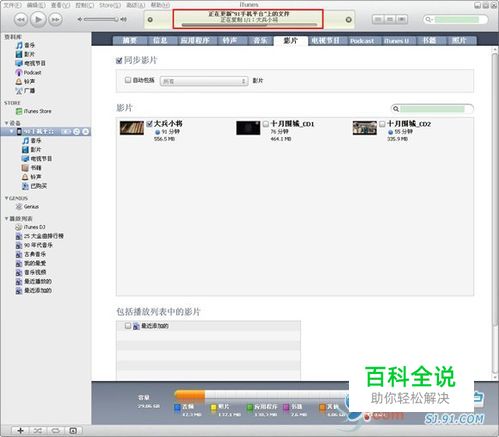Skip back with the Previous track button
Image resolution: width=499 pixels, height=437 pixels.
tap(21, 20)
